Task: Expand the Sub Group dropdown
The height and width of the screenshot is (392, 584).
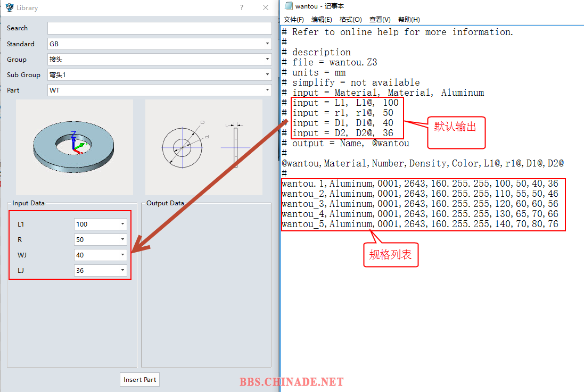Action: click(267, 75)
